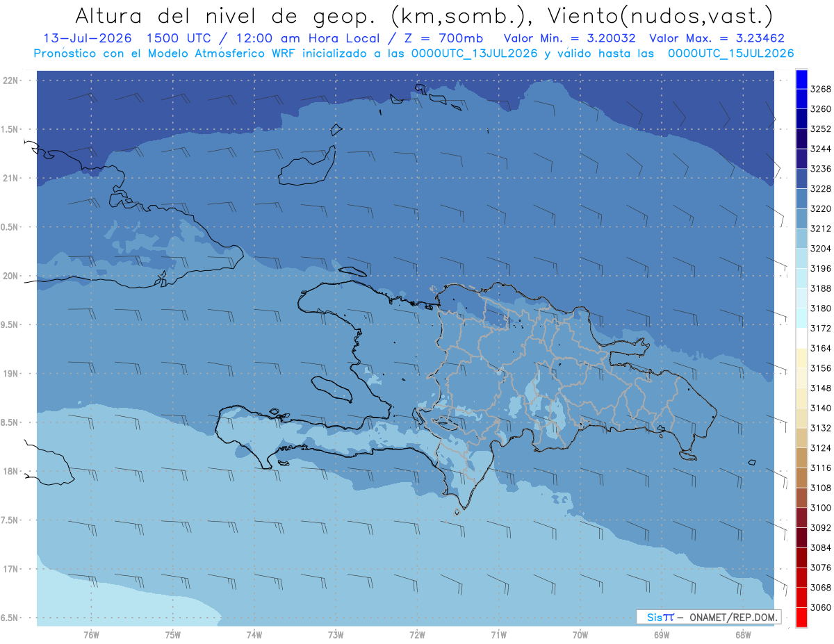The image size is (834, 644).
Task: Click the '74W' longitude axis label
Action: [254, 635]
